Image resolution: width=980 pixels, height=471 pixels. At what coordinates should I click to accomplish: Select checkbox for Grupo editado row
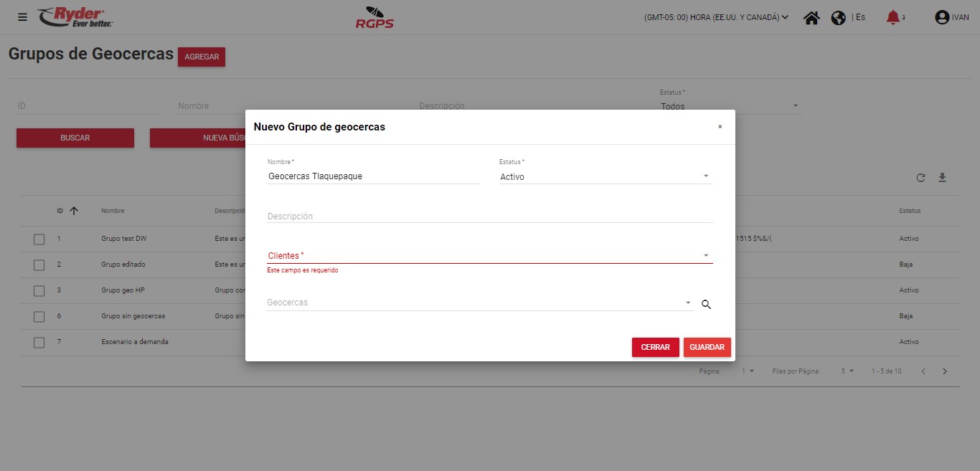point(39,265)
